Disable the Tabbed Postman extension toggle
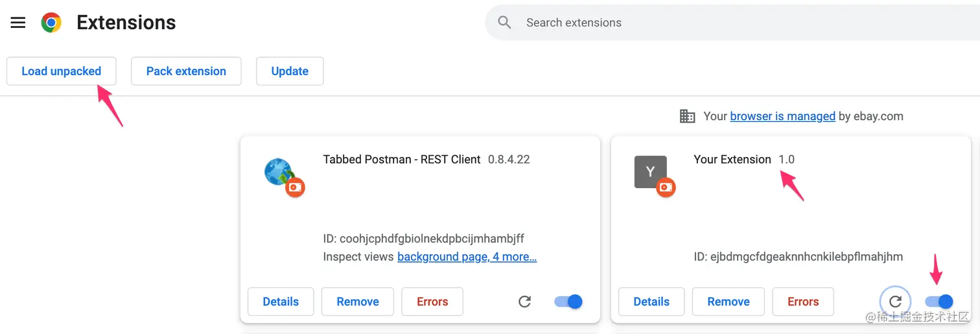 568,302
